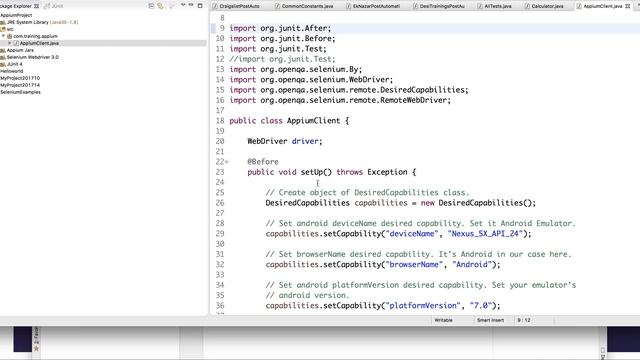Open DesiTrainingsPostAu editor tab
The image size is (640, 360).
coord(439,6)
